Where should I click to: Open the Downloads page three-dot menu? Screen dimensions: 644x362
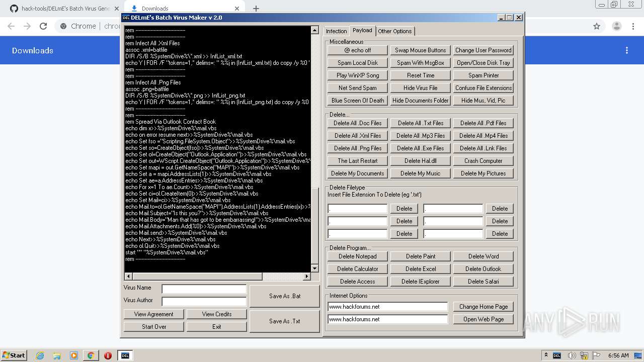[627, 50]
